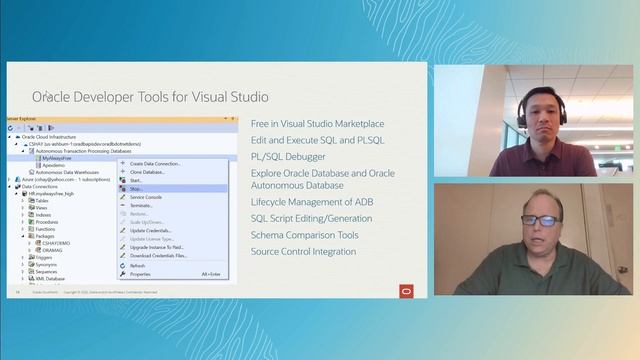Click the Sequences folder icon
This screenshot has width=640, height=360.
[x=31, y=271]
